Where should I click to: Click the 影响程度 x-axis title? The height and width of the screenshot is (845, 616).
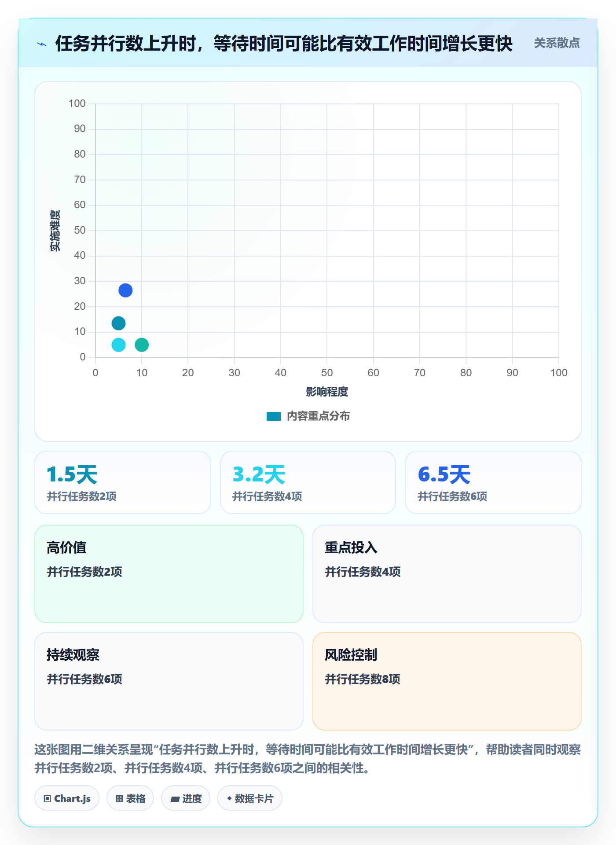[x=327, y=392]
